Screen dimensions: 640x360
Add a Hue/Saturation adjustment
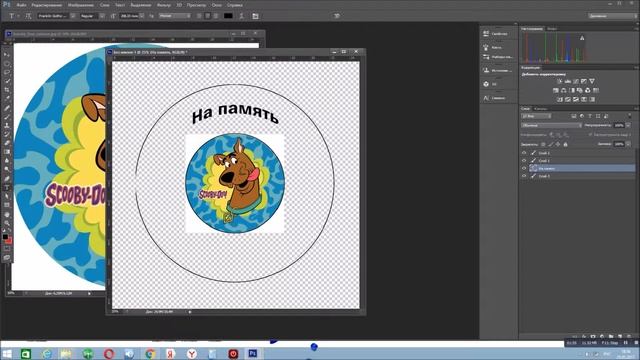click(556, 90)
